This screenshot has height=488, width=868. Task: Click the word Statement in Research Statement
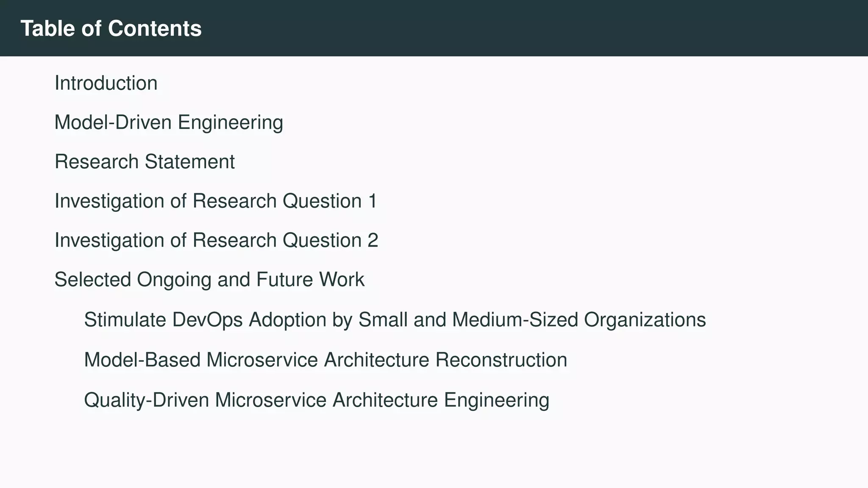[189, 162]
